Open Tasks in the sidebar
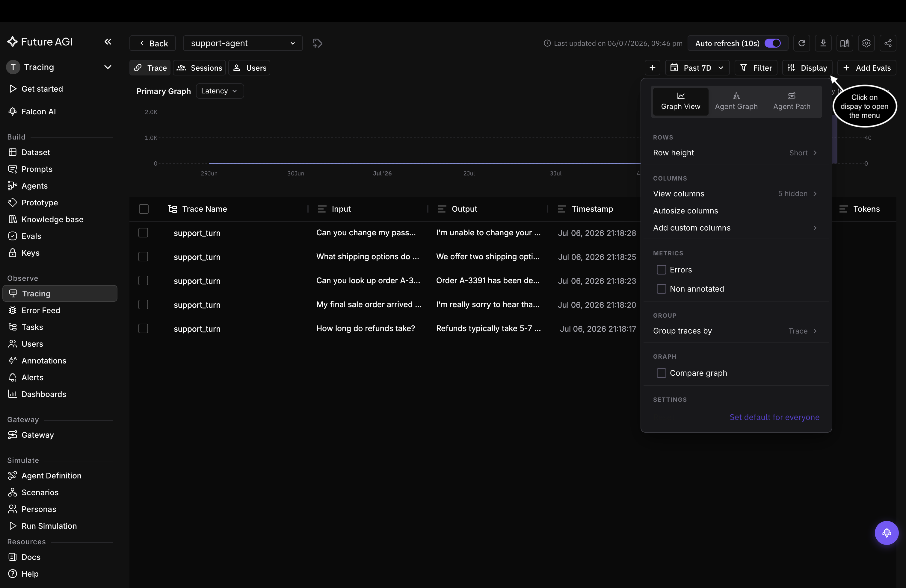Image resolution: width=906 pixels, height=588 pixels. pos(32,327)
